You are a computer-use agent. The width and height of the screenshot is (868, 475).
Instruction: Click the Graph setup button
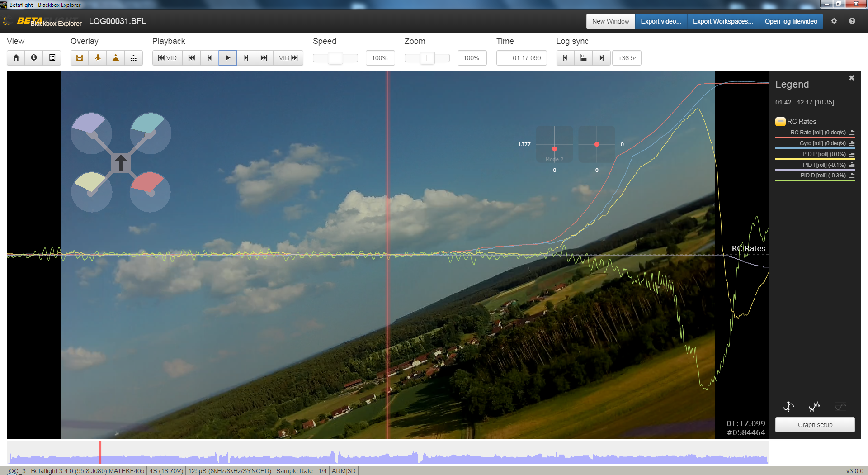[x=815, y=424]
